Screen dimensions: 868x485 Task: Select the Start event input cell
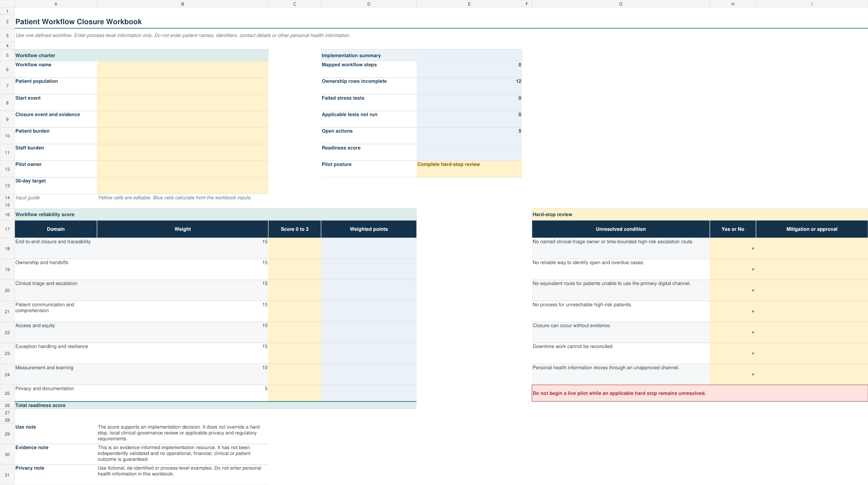tap(182, 103)
